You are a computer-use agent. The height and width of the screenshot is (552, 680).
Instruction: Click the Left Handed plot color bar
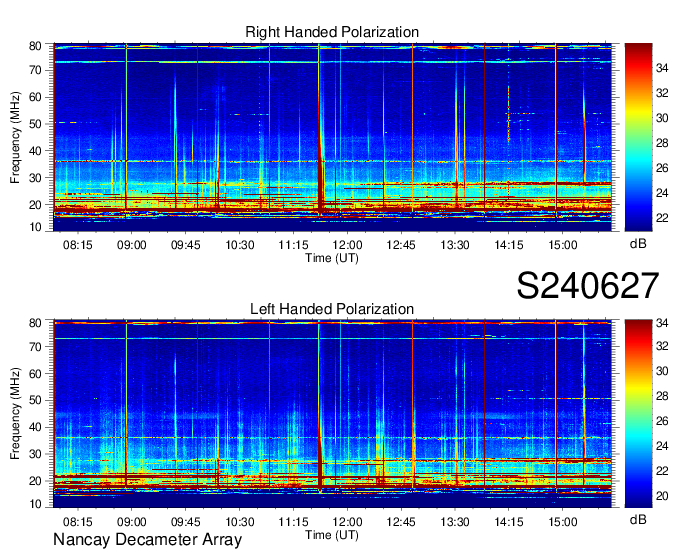tap(638, 414)
